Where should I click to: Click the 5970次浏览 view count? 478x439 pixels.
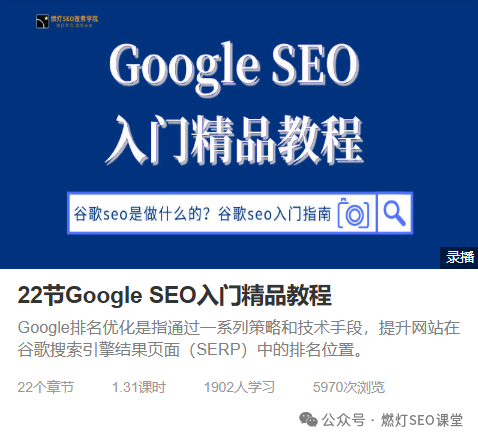click(349, 387)
